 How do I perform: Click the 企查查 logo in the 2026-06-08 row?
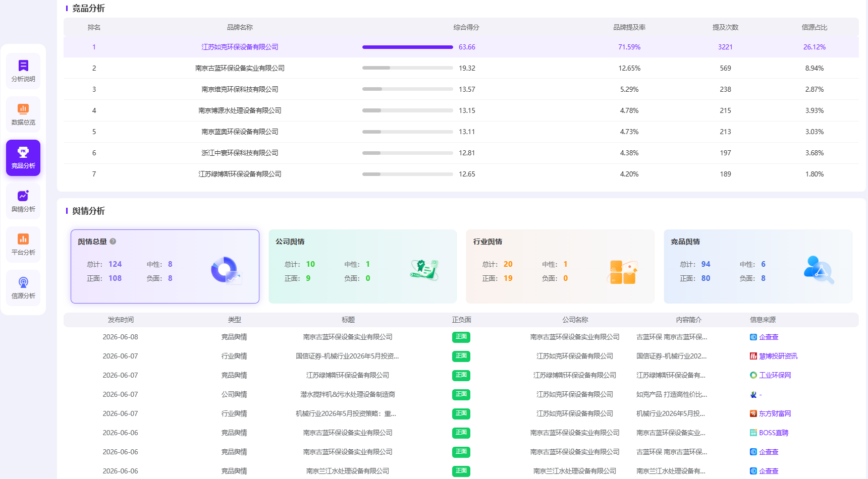pyautogui.click(x=753, y=337)
